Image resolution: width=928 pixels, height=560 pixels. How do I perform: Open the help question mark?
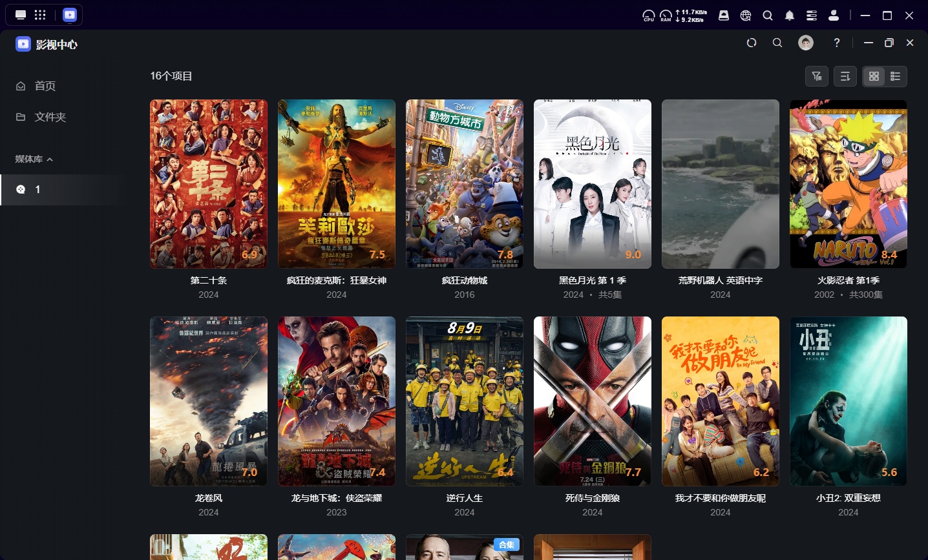point(837,43)
